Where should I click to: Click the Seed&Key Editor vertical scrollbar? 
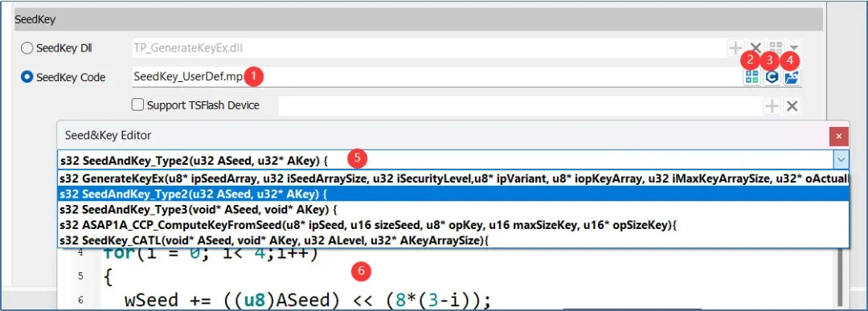(x=839, y=276)
